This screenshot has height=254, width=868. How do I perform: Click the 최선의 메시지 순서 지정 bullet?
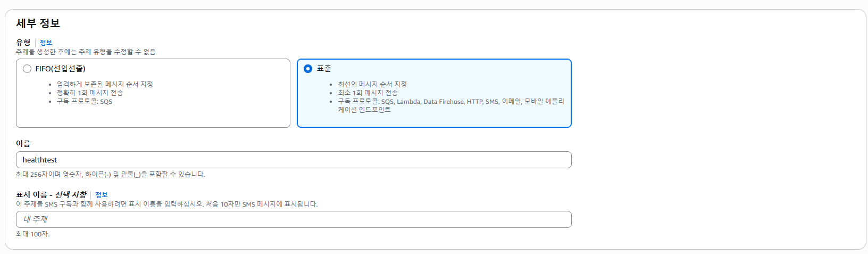pos(372,85)
